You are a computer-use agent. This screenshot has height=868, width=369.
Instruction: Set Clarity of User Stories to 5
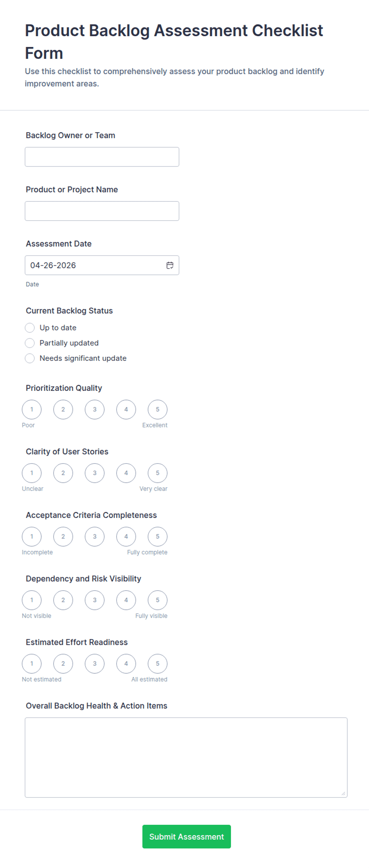(x=158, y=473)
